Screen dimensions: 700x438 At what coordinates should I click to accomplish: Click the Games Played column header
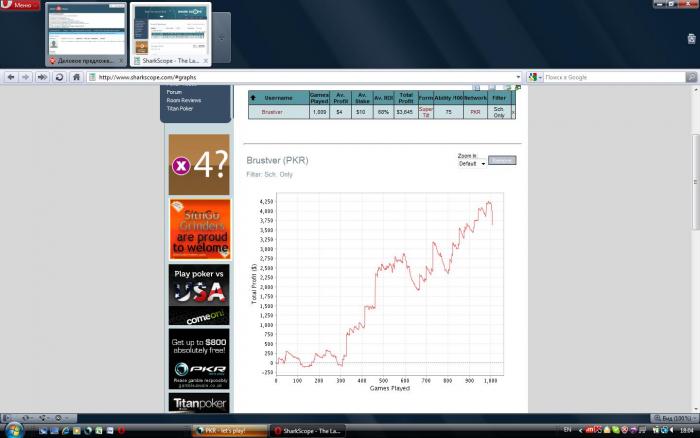[x=319, y=98]
